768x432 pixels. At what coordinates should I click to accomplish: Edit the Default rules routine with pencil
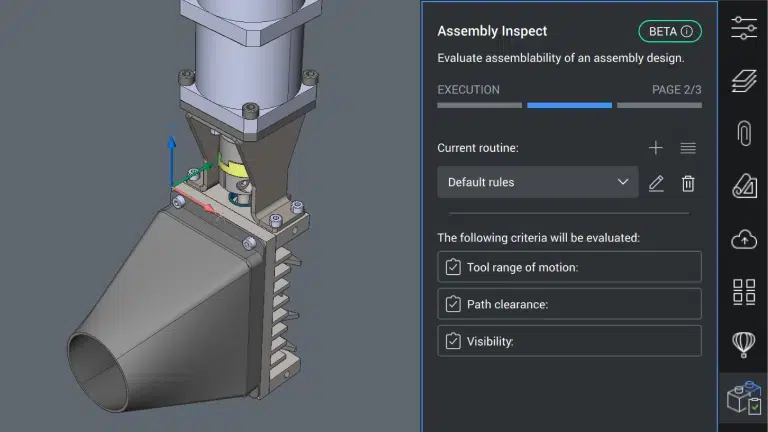pyautogui.click(x=656, y=183)
